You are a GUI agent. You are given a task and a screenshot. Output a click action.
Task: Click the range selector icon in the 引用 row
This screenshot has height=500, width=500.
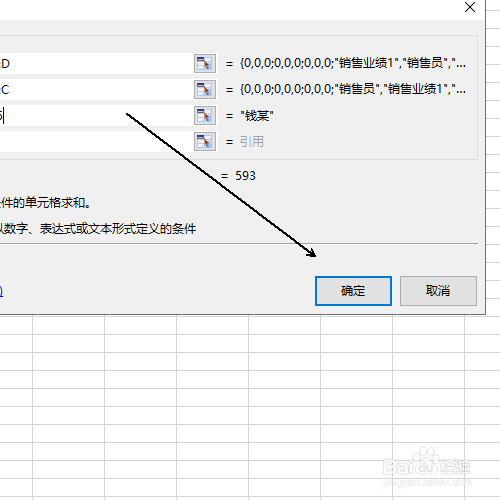coord(205,142)
